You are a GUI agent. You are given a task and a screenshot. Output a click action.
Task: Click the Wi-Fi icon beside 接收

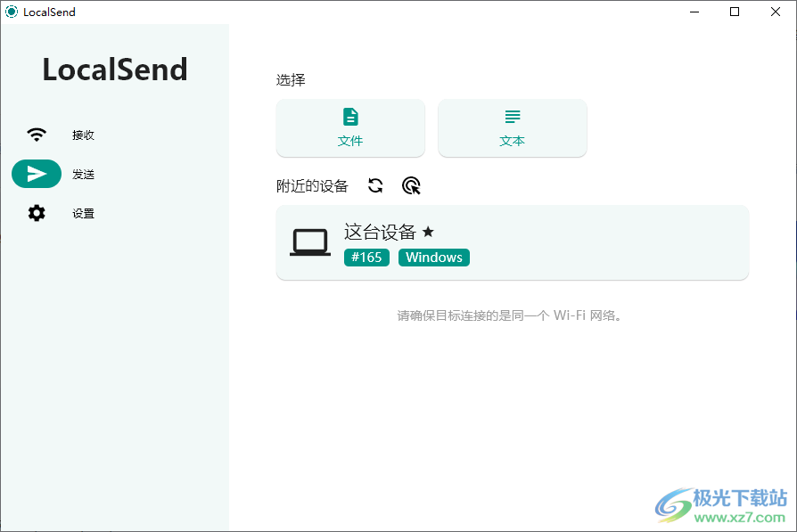coord(36,135)
